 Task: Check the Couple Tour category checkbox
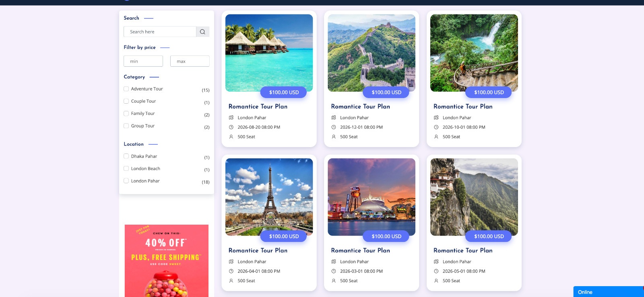[x=126, y=101]
